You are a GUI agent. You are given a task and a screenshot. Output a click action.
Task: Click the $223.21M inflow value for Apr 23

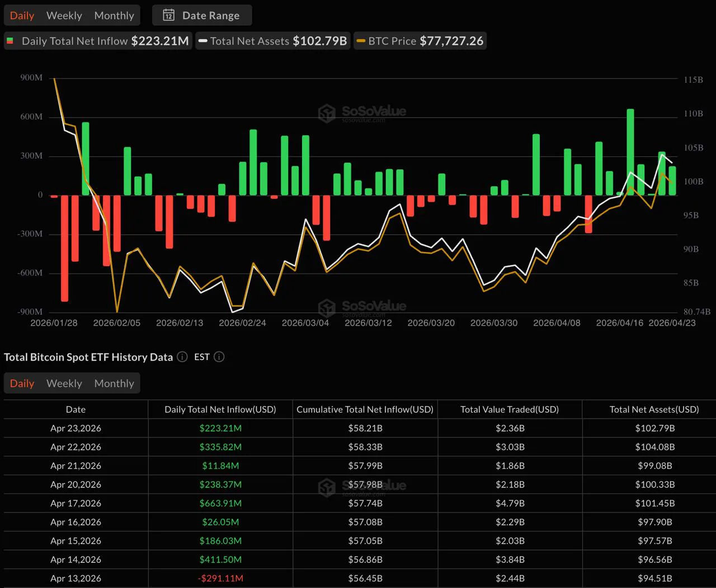[220, 428]
